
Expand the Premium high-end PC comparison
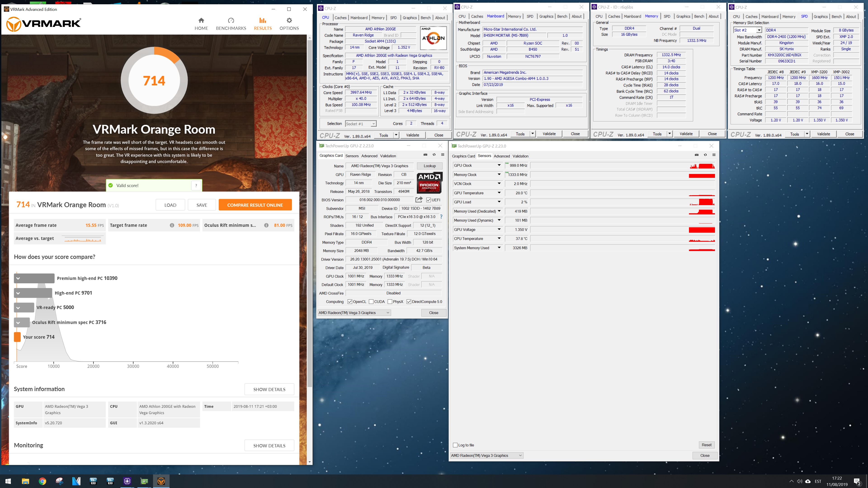click(18, 278)
